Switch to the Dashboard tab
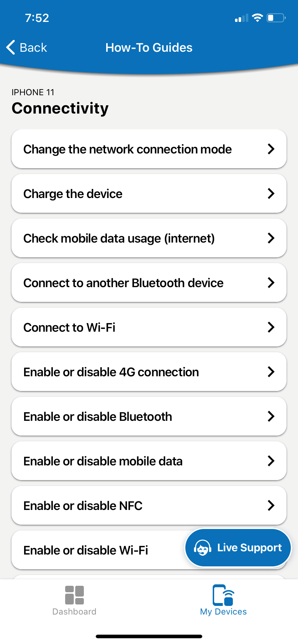Screen dimensions: 298x644 click(x=74, y=611)
